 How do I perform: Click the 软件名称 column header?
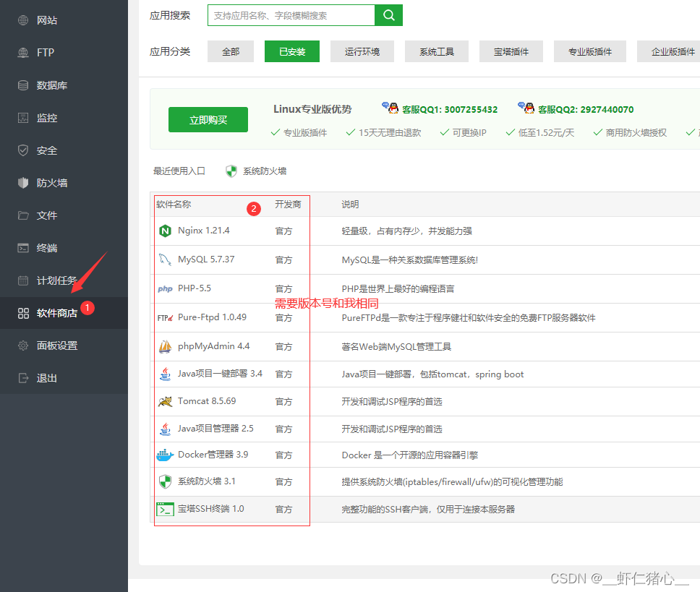click(x=174, y=205)
